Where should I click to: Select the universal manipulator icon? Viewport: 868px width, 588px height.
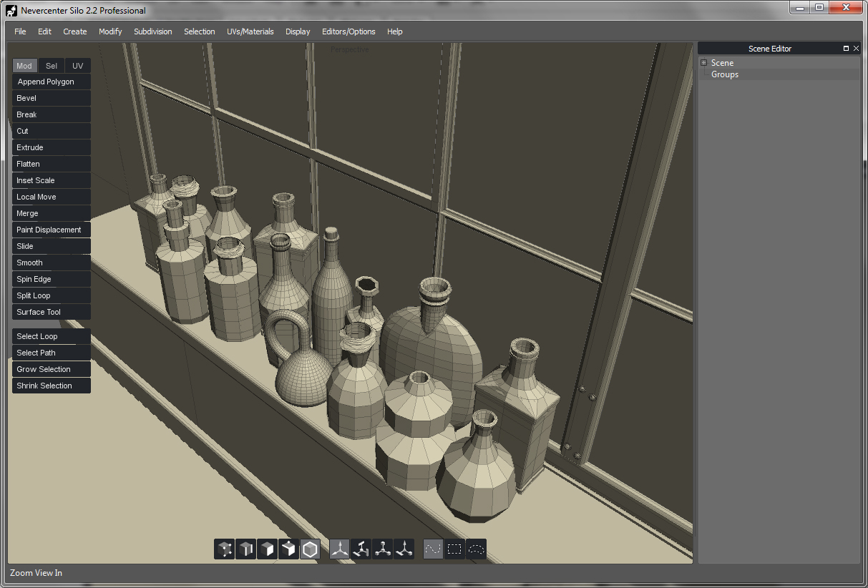(404, 549)
